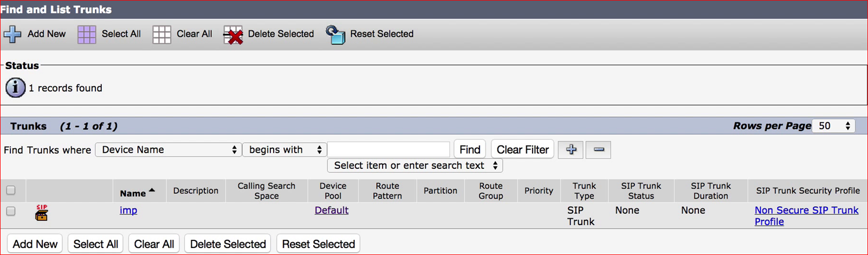Click the bottom Reset Selected button
Image resolution: width=868 pixels, height=255 pixels.
(x=318, y=244)
